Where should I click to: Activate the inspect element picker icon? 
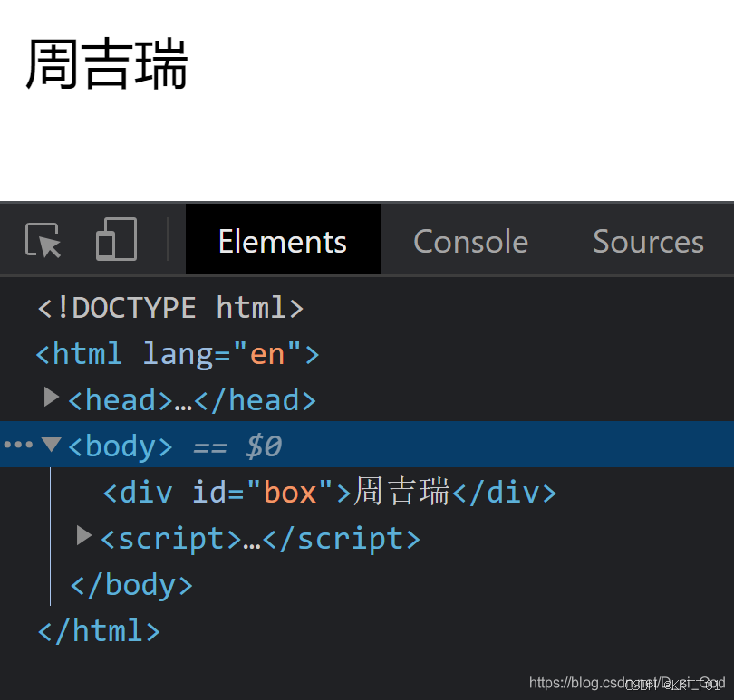(43, 240)
